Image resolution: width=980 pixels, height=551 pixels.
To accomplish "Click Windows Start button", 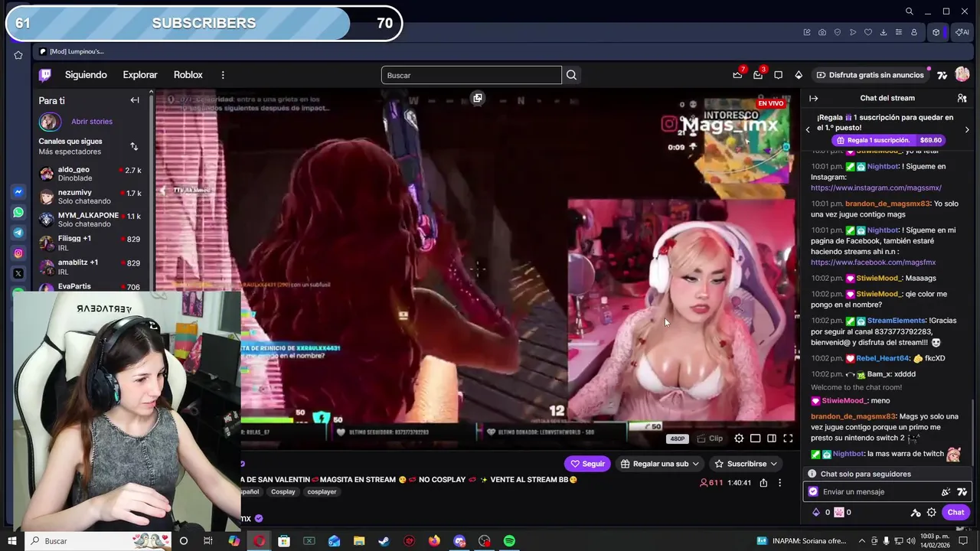I will pos(11,541).
